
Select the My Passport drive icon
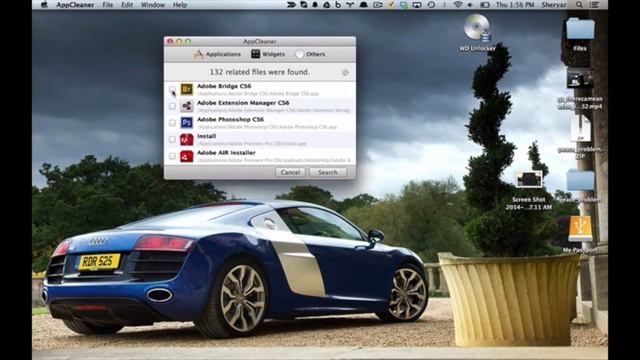(580, 229)
